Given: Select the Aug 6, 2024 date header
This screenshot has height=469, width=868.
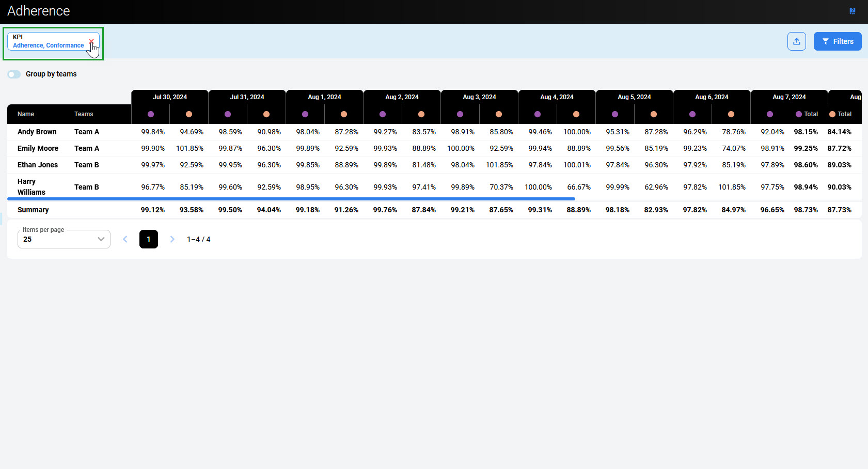Looking at the screenshot, I should click(712, 97).
